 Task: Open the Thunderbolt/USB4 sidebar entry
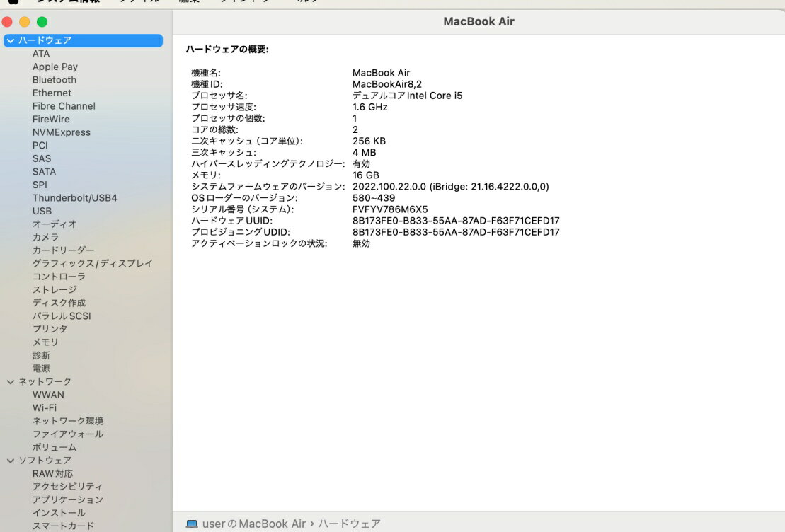[x=74, y=198]
